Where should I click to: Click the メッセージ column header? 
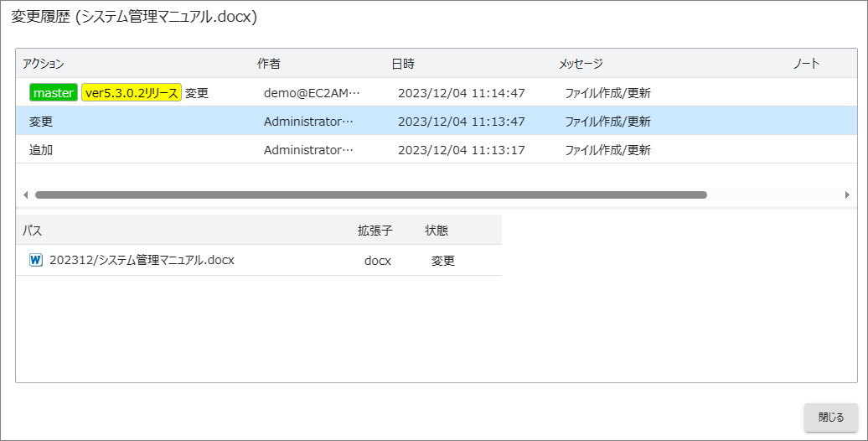[x=581, y=64]
